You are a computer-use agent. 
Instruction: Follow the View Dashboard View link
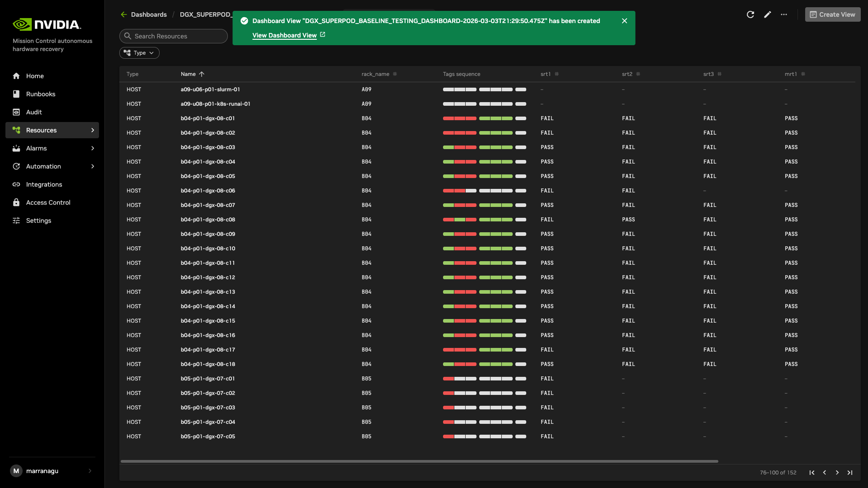click(284, 35)
